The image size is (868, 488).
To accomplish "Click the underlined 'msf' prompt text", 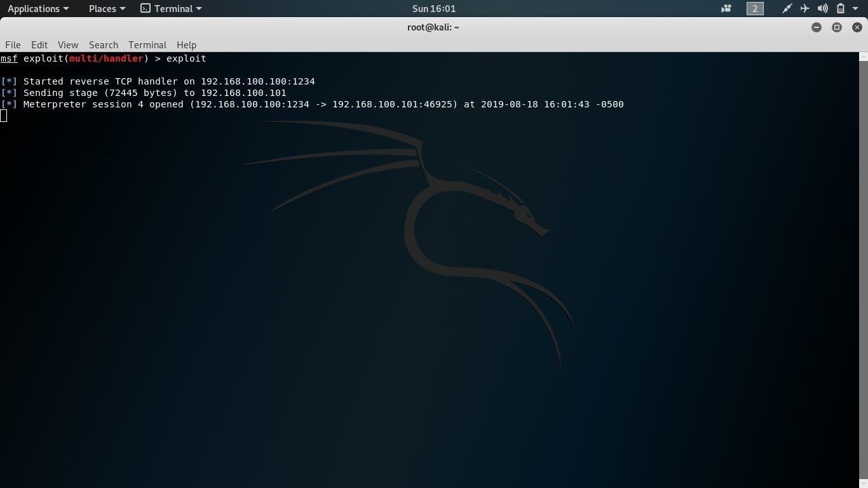I will (9, 58).
